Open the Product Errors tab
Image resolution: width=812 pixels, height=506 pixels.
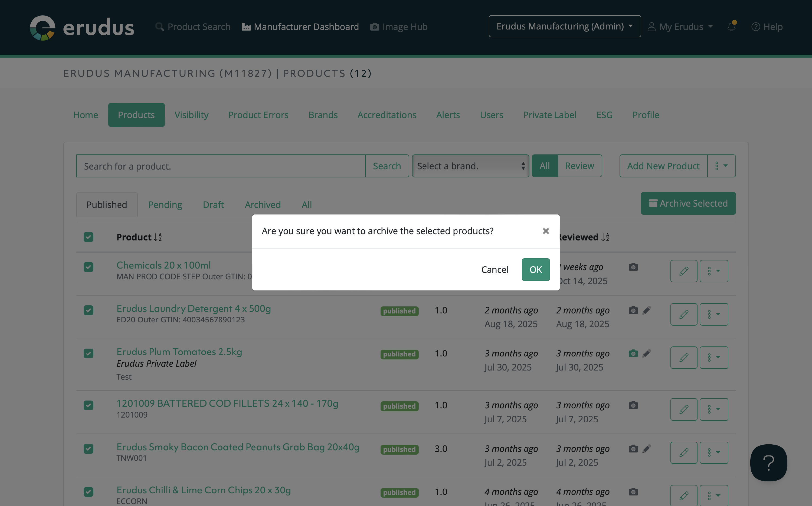[258, 115]
